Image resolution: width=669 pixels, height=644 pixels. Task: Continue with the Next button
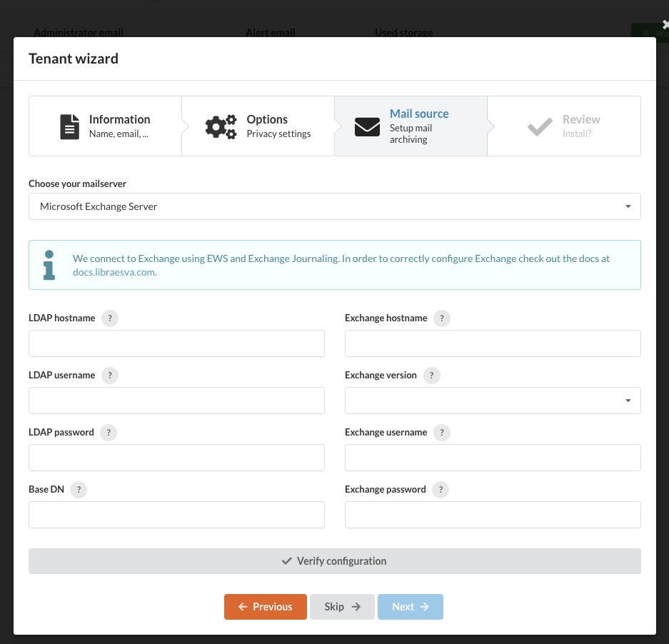coord(410,607)
